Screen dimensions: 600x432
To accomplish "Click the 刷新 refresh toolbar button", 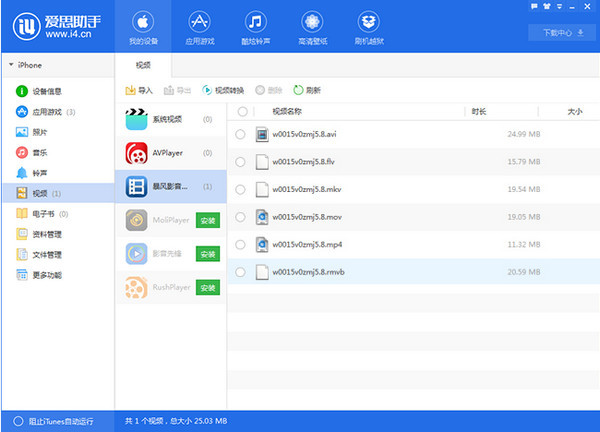I will point(307,90).
